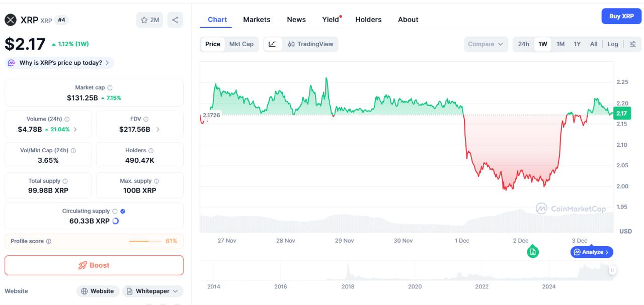This screenshot has height=305, width=644.
Task: Enable Log scale on the chart
Action: [612, 44]
